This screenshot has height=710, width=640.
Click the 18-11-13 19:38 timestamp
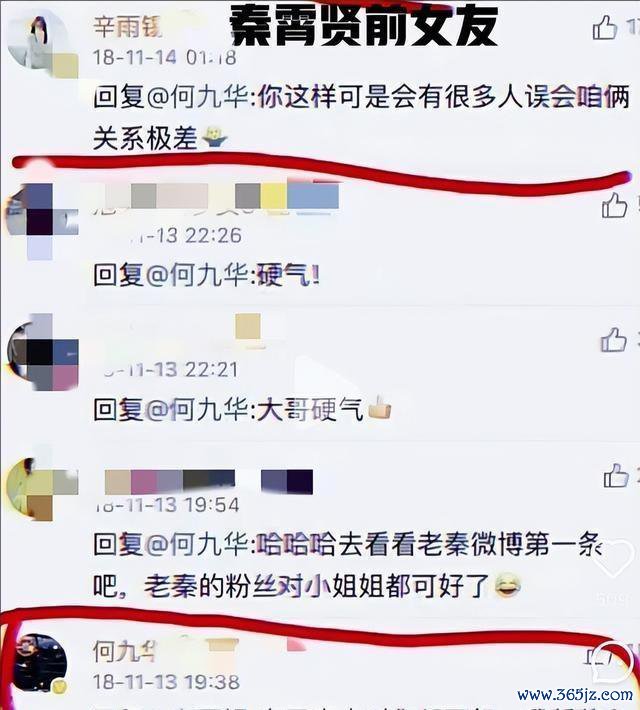[166, 682]
